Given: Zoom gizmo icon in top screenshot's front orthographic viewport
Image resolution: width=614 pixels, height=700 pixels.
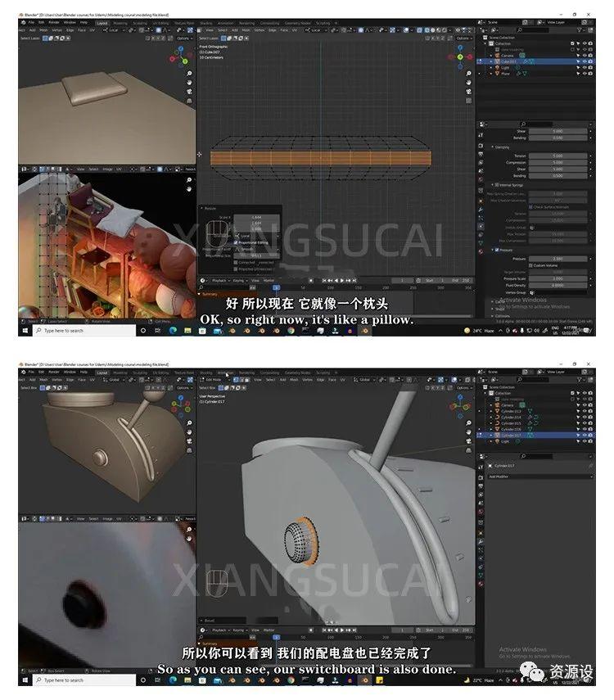Looking at the screenshot, I should pyautogui.click(x=468, y=73).
